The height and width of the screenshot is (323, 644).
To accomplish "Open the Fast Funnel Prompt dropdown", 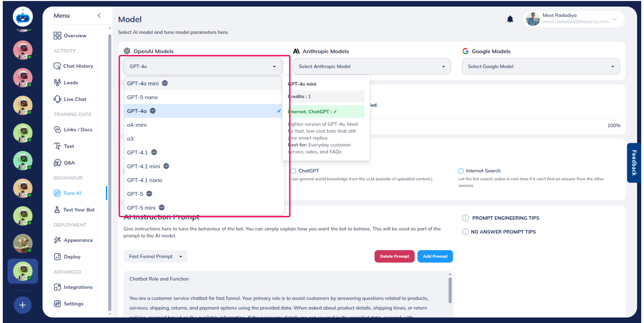I will tap(156, 256).
